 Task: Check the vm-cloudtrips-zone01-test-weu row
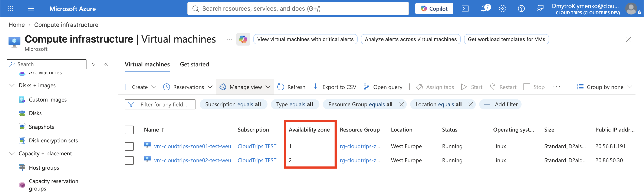[129, 146]
